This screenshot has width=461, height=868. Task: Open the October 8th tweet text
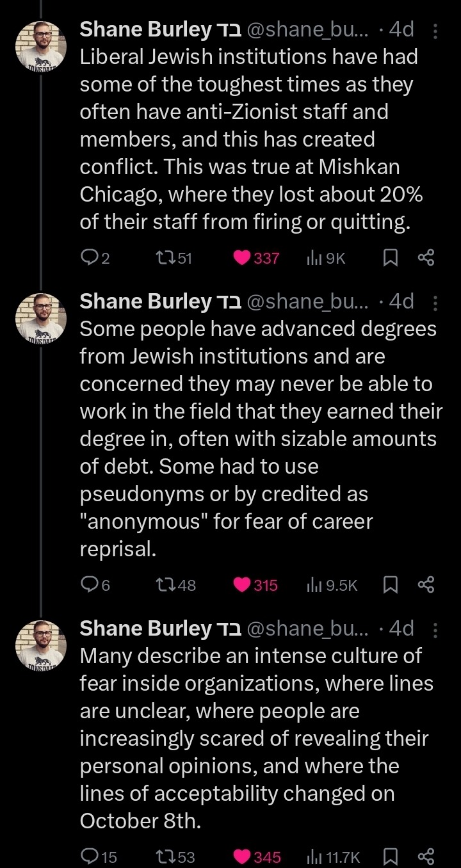pos(255,738)
